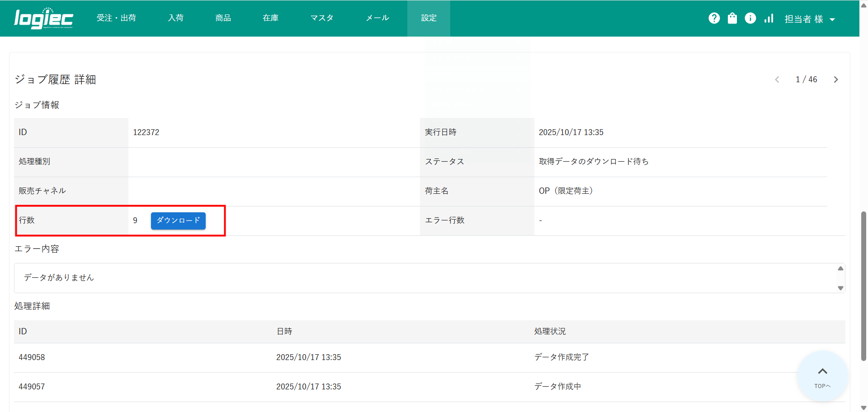Image resolution: width=868 pixels, height=412 pixels.
Task: Select the 設定 menu tab
Action: [x=429, y=18]
